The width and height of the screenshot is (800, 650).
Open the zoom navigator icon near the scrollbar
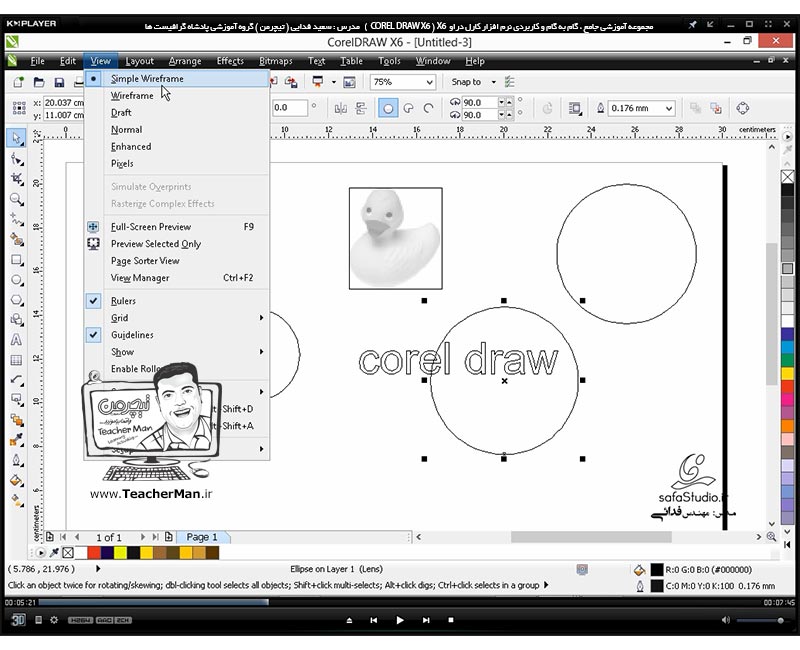[771, 537]
